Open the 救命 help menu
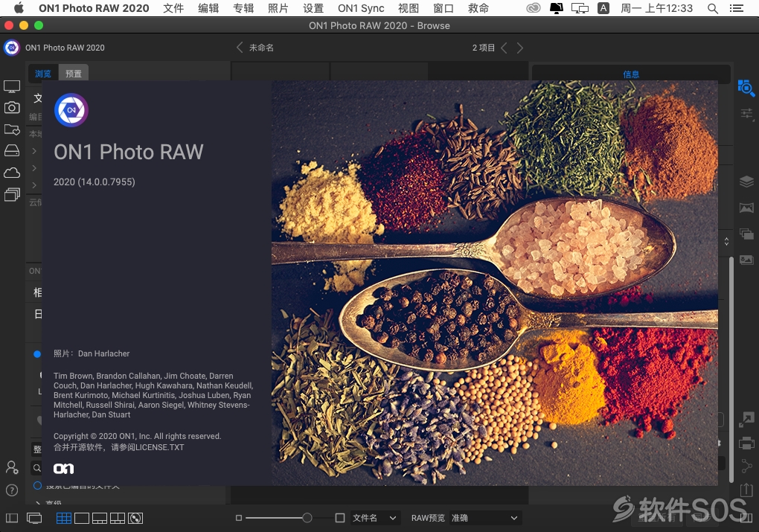This screenshot has height=532, width=759. point(478,8)
